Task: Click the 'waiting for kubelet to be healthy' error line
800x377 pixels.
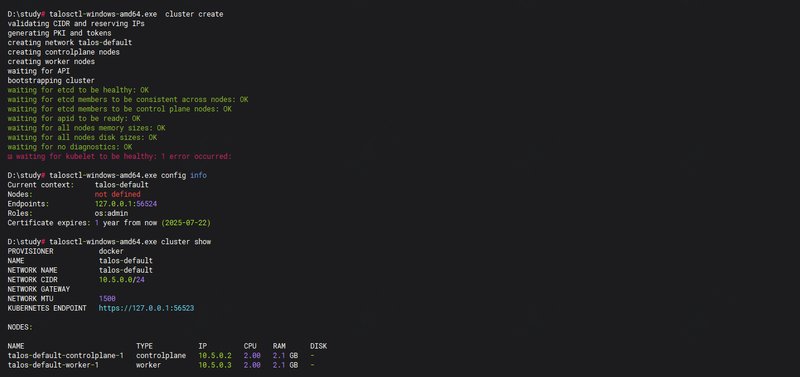Action: coord(119,156)
